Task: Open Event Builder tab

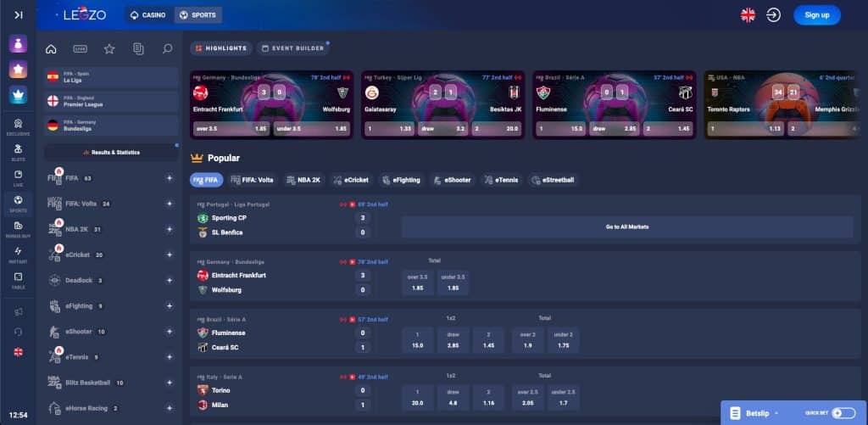Action: (x=292, y=48)
